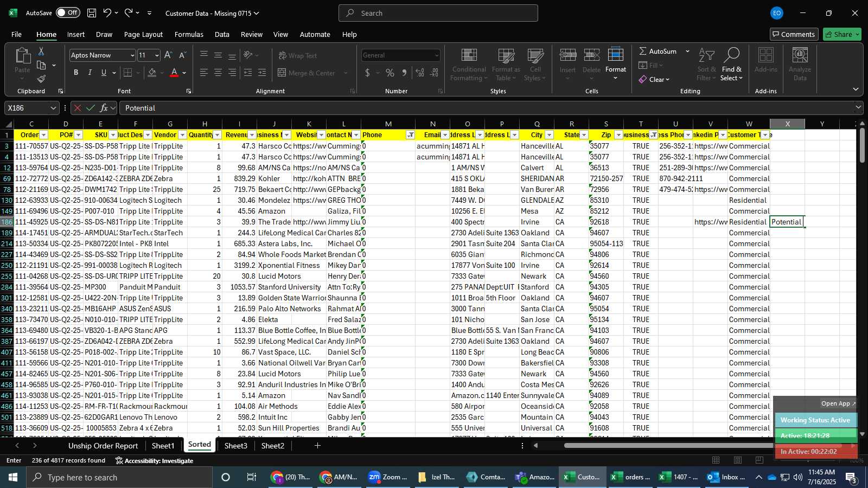The height and width of the screenshot is (488, 868).
Task: Click the Windows Start button
Action: pyautogui.click(x=13, y=477)
